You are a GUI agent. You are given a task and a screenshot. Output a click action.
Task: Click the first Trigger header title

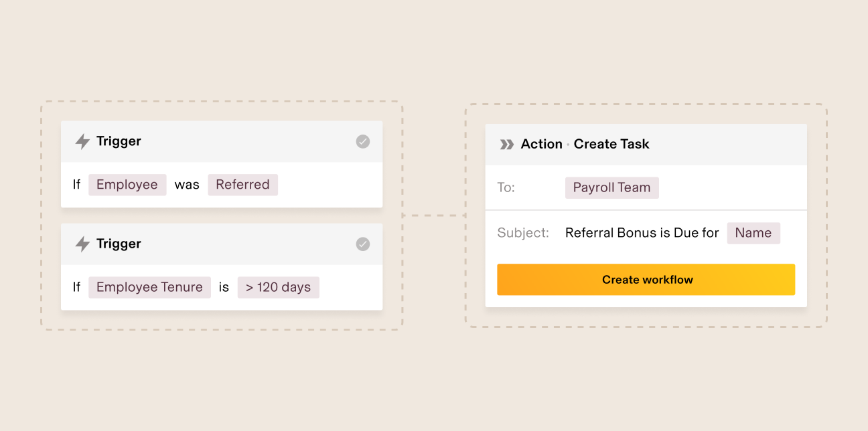tap(119, 141)
